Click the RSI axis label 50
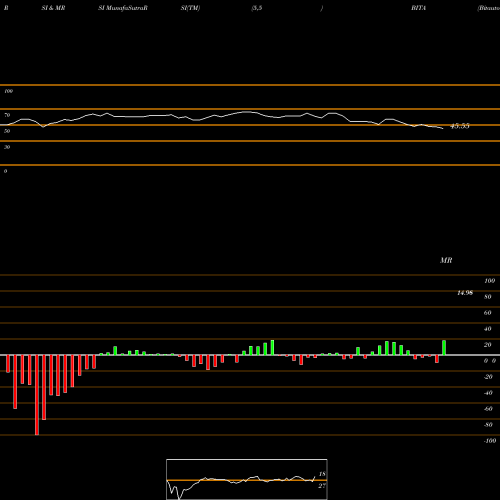 pos(7,131)
